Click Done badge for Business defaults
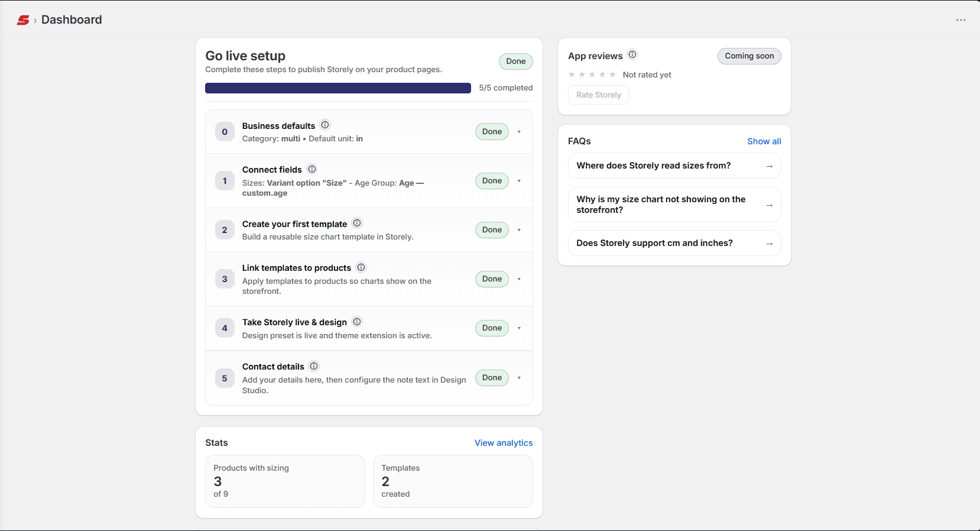 click(x=492, y=132)
